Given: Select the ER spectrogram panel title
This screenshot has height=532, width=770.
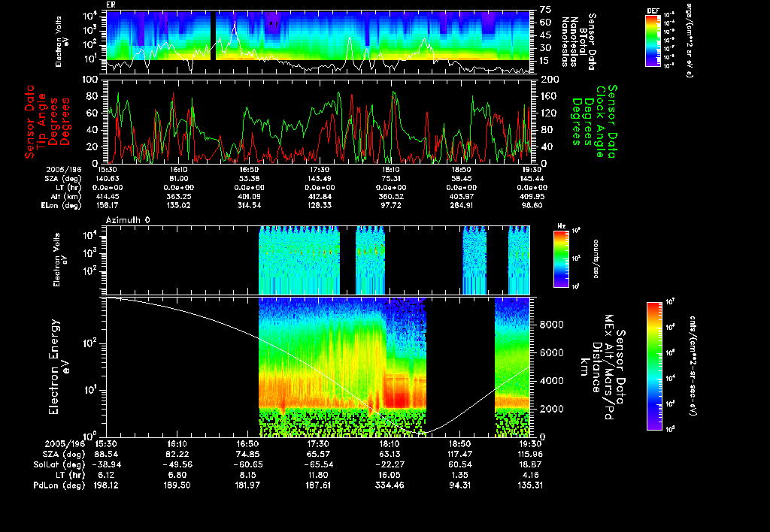Looking at the screenshot, I should [x=111, y=5].
